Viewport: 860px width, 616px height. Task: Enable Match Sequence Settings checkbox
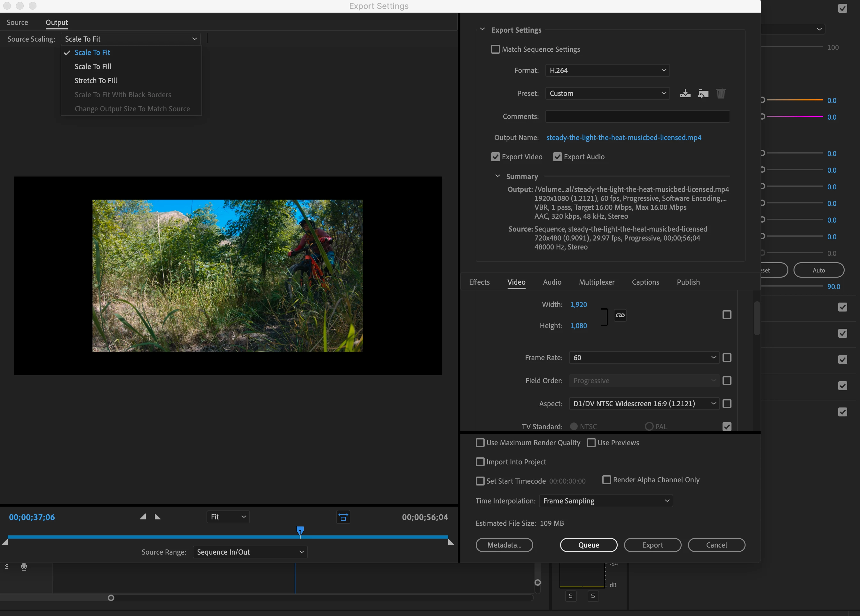click(x=495, y=49)
